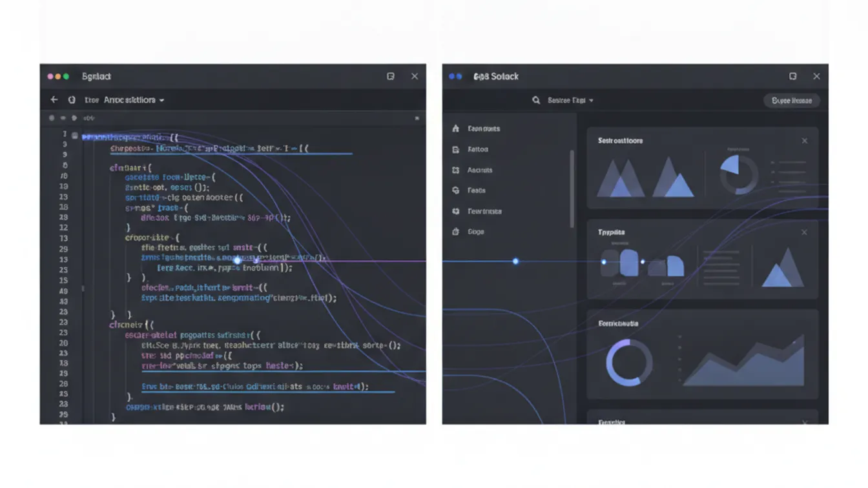Open the "Anoc sktliora" dropdown in the editor
Image resolution: width=868 pixels, height=488 pixels.
(x=134, y=100)
